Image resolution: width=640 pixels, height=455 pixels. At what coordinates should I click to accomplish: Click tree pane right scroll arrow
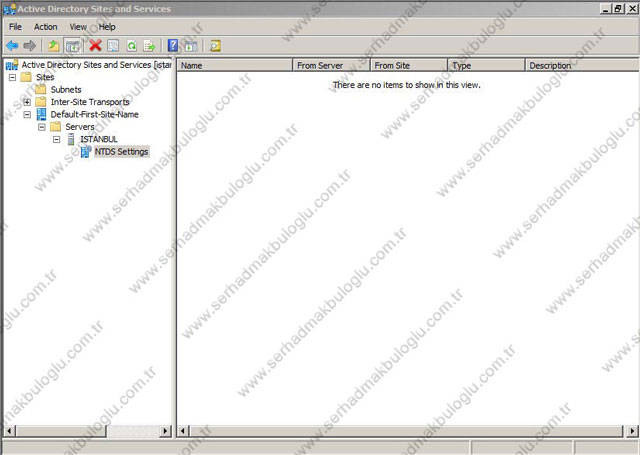(x=165, y=431)
